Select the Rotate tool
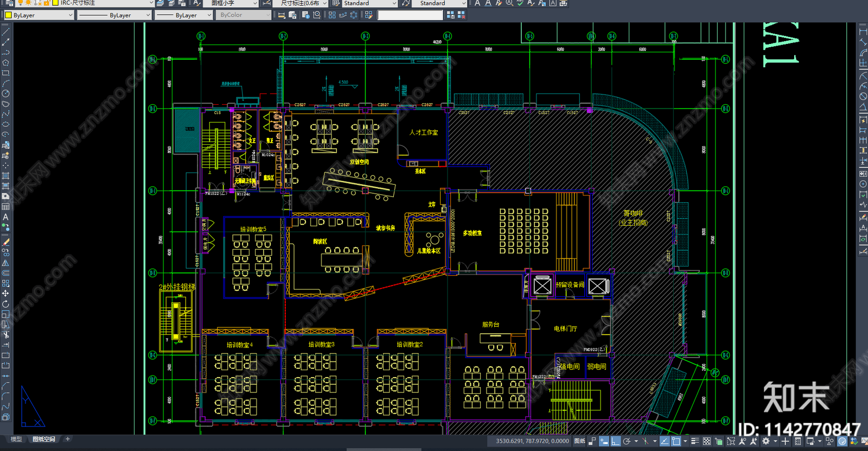Screen dimensions: 868x451 click(x=5, y=304)
